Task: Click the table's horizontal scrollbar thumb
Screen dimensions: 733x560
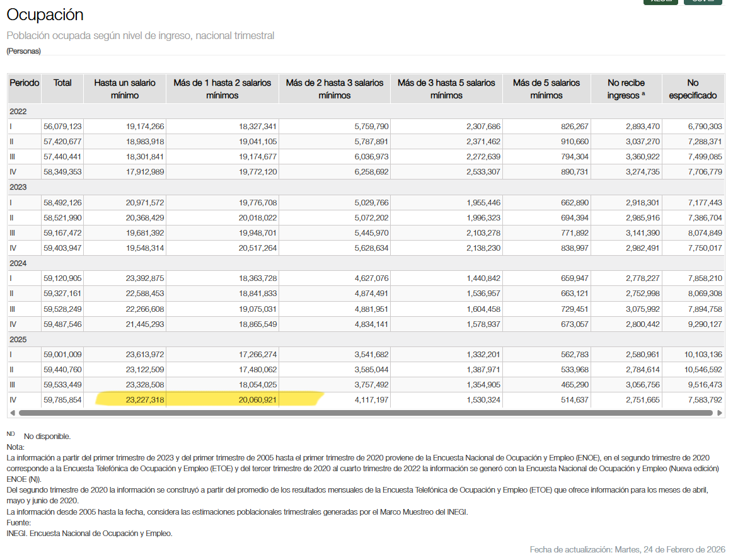Action: pos(366,413)
